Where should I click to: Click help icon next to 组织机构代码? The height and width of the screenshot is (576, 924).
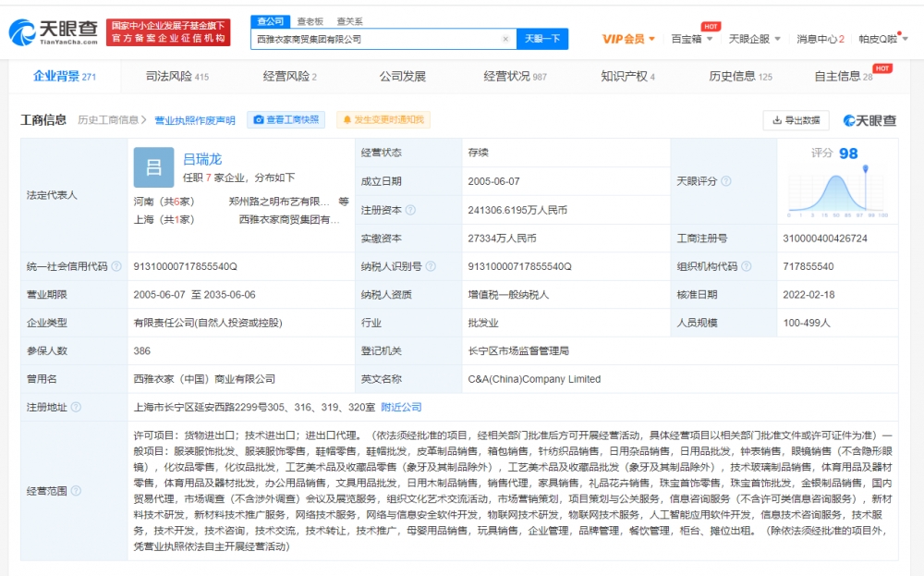point(745,266)
